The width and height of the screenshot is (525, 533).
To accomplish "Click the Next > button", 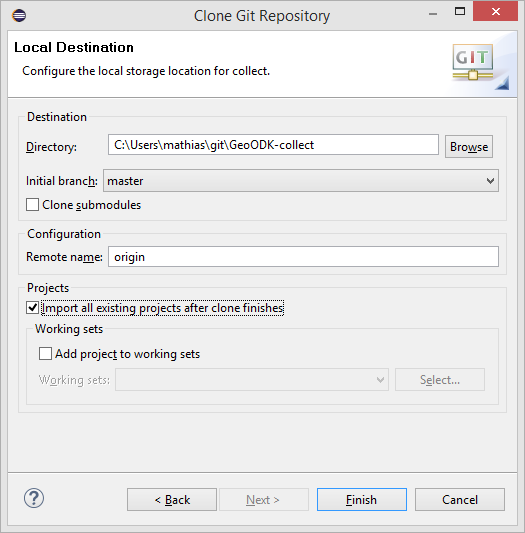I will click(x=264, y=499).
